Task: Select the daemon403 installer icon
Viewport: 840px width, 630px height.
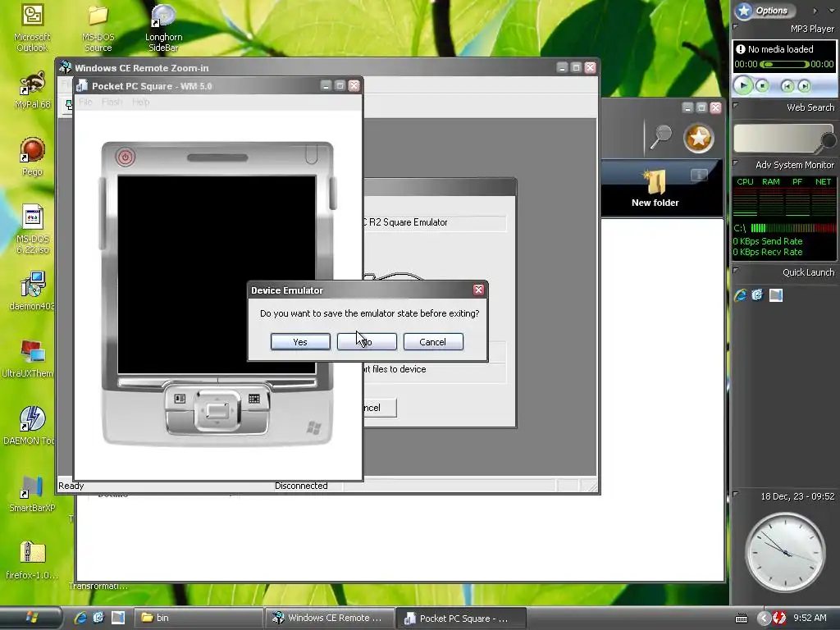Action: point(32,291)
